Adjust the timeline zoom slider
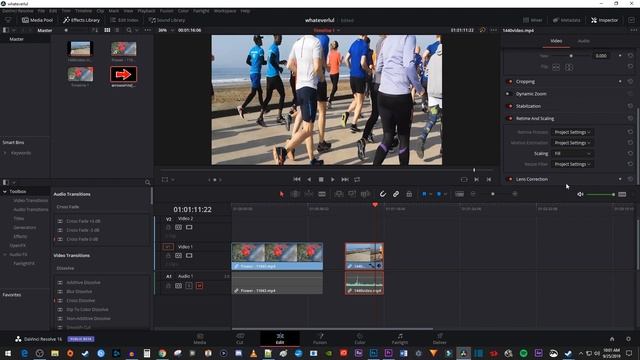The height and width of the screenshot is (360, 640). (493, 194)
